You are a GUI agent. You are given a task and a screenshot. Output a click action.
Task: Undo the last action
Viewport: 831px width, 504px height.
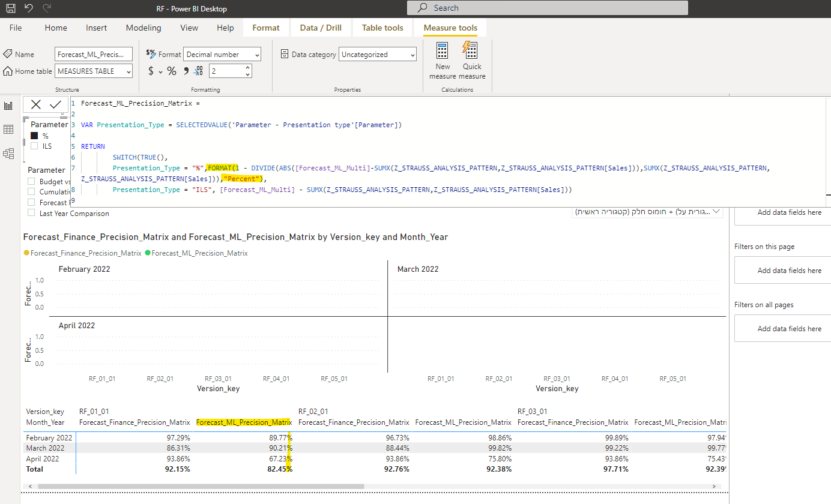29,8
